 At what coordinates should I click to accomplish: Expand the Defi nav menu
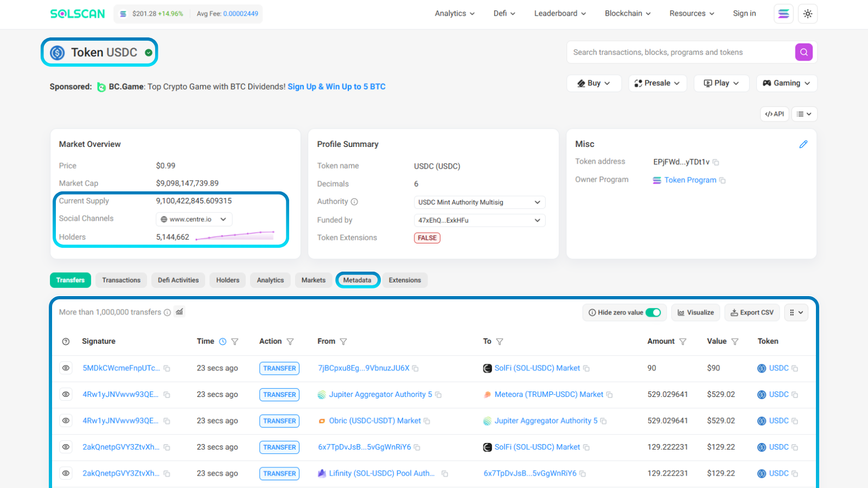505,14
